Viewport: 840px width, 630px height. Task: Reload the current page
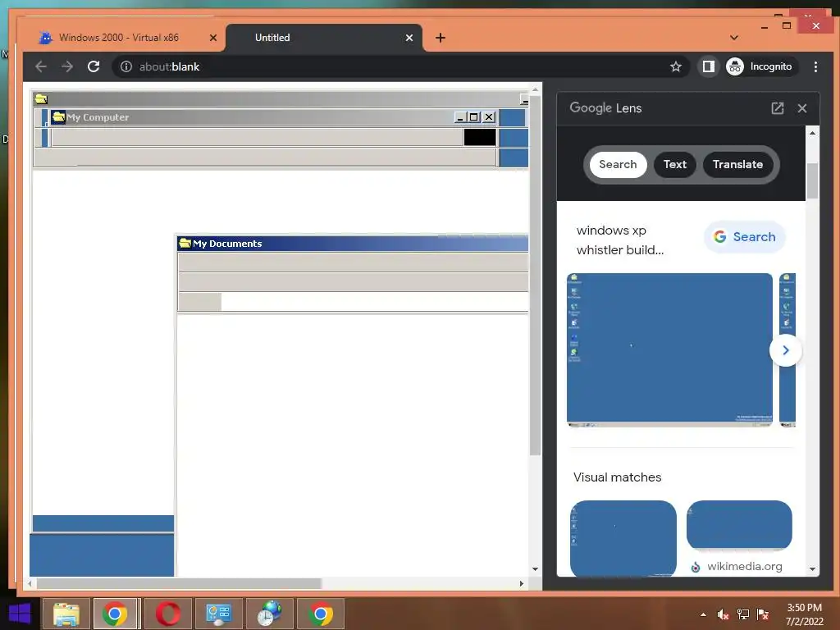(x=94, y=66)
